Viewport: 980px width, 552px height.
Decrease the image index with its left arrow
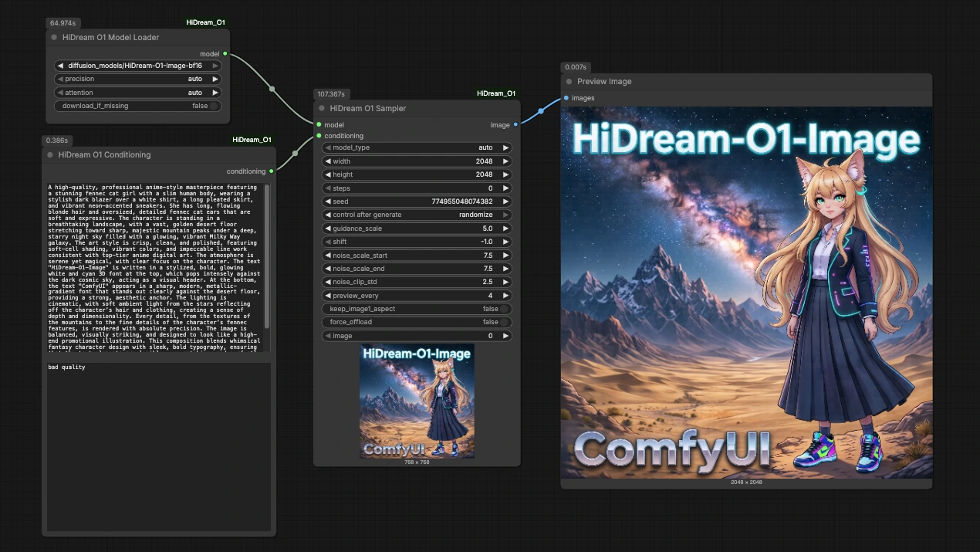tap(327, 336)
